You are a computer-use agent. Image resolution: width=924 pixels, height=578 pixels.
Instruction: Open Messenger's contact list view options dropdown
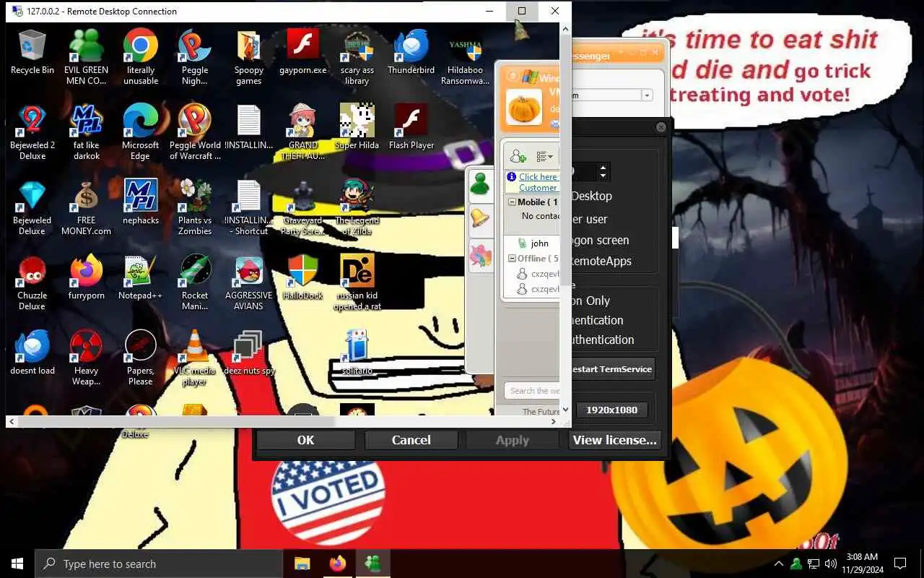(544, 156)
